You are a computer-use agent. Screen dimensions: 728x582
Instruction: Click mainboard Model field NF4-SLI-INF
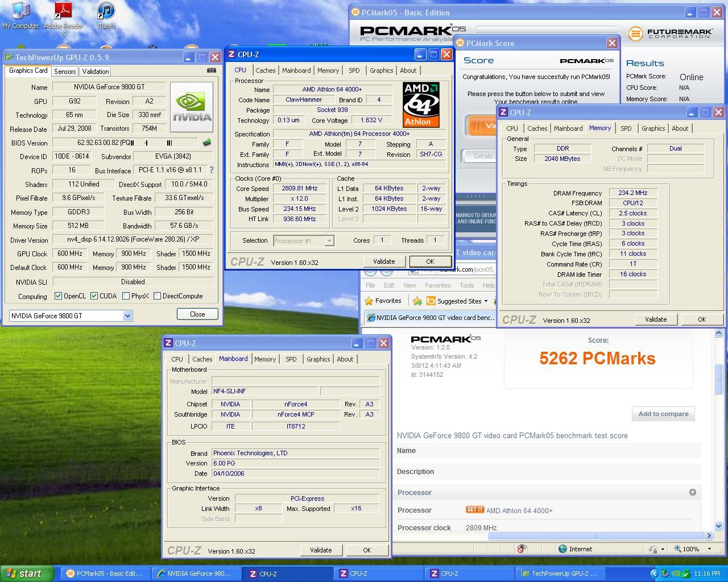[264, 392]
